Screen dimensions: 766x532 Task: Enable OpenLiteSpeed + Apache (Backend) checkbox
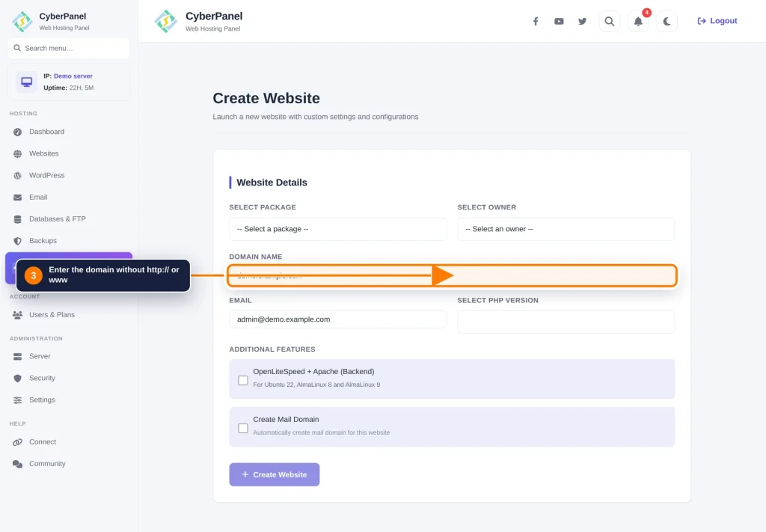(x=243, y=380)
